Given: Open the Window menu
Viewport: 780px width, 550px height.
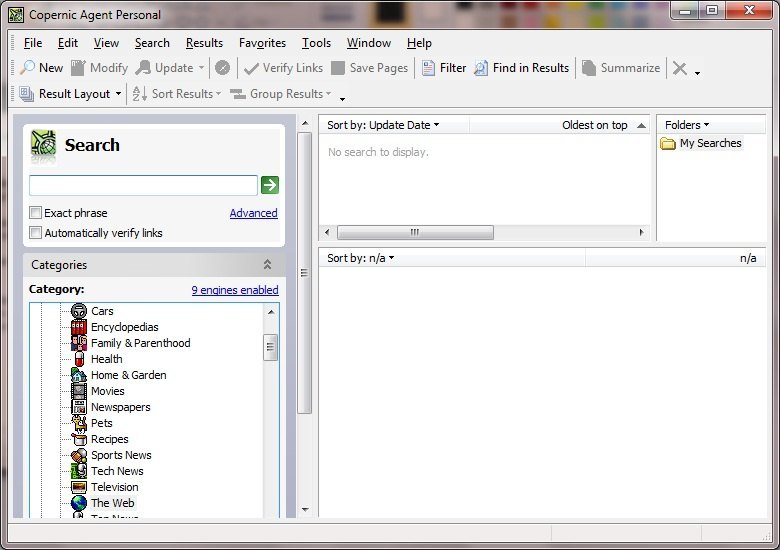Looking at the screenshot, I should pos(369,43).
